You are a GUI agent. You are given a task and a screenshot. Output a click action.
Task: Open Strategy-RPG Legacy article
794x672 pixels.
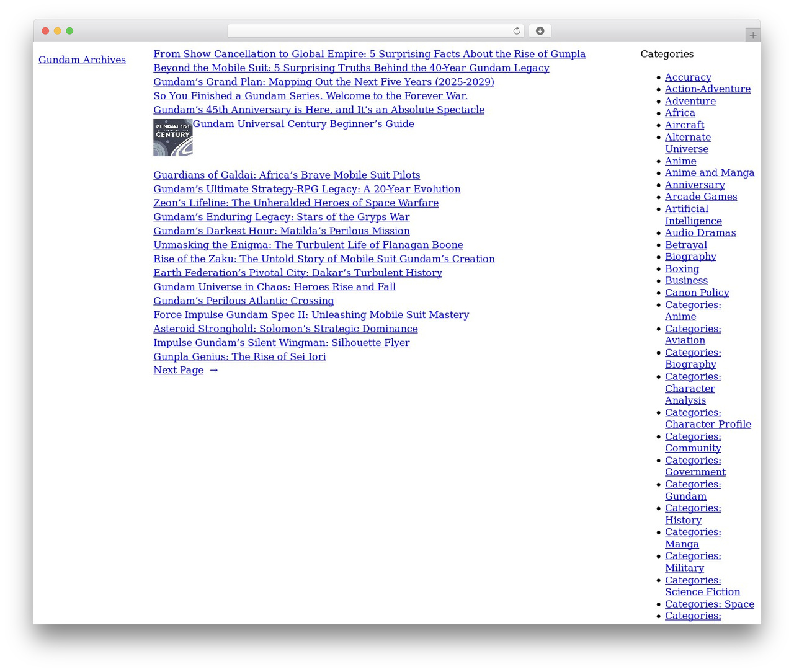[307, 189]
